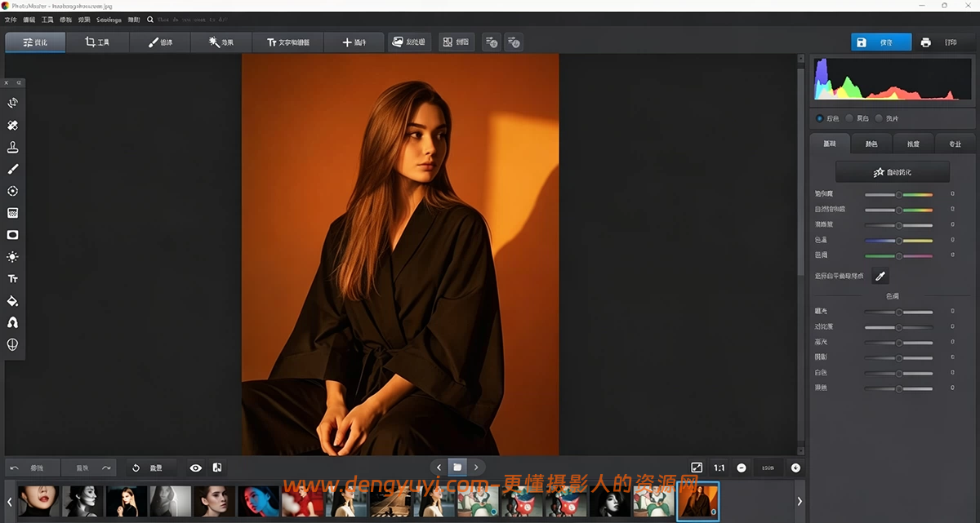Open the Settings menu

(x=109, y=18)
